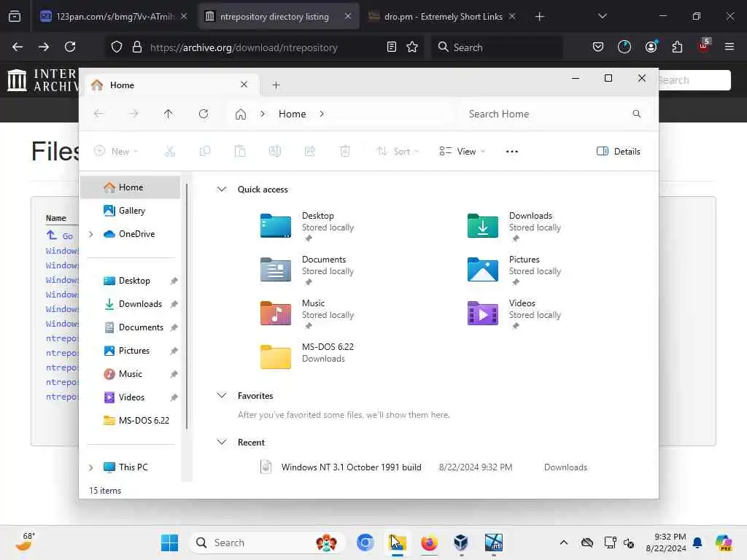Expand OneDrive in navigation pane

91,234
